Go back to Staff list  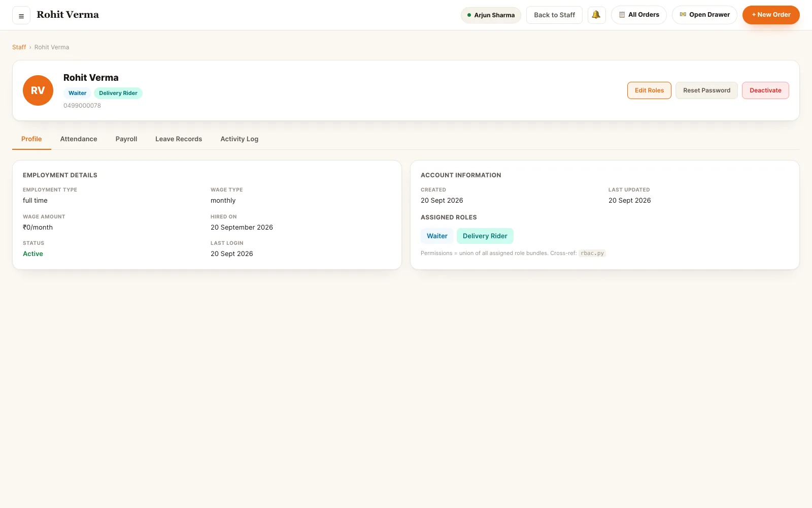[x=554, y=15]
